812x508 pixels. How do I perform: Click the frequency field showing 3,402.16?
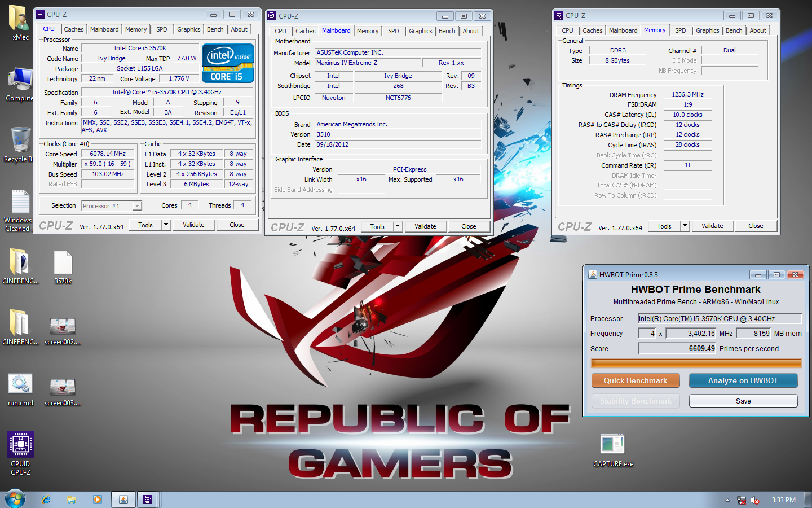pyautogui.click(x=691, y=333)
